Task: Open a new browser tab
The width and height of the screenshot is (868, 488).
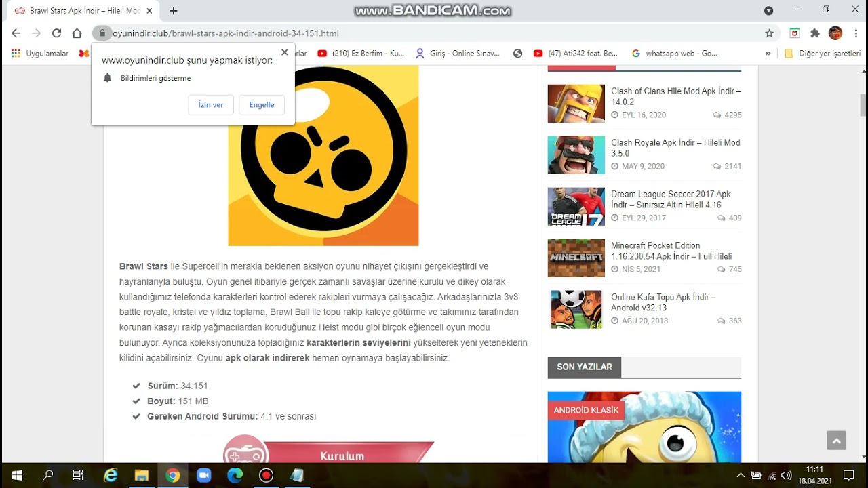Action: click(174, 11)
